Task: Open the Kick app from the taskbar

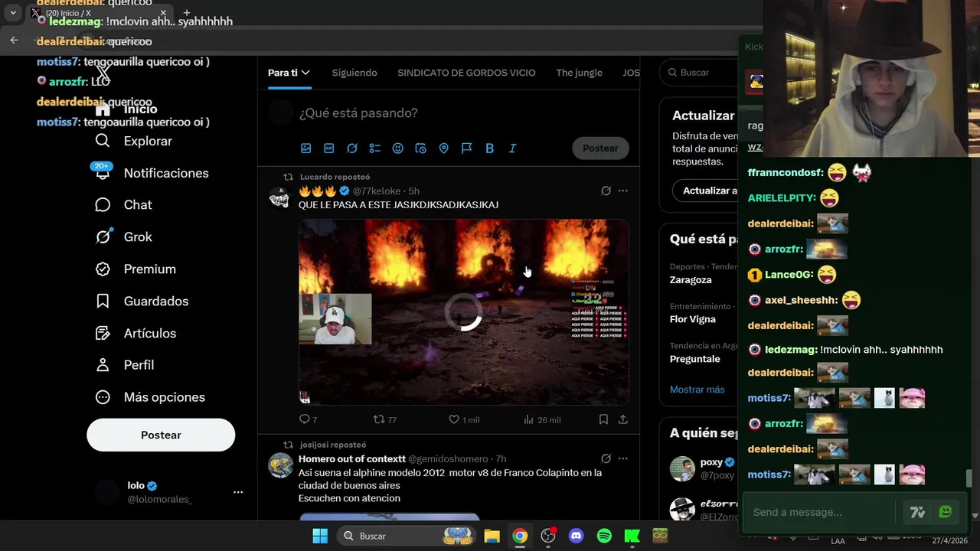Action: pos(632,536)
